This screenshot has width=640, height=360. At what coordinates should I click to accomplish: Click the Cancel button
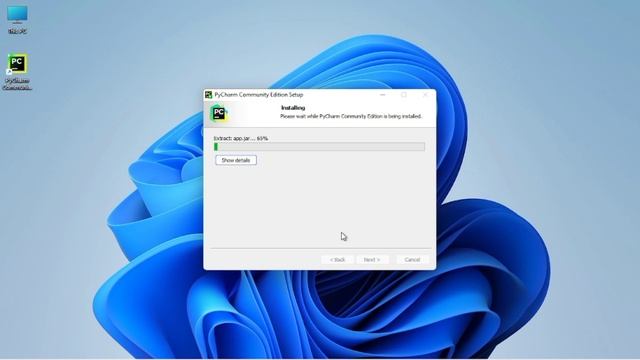click(412, 260)
